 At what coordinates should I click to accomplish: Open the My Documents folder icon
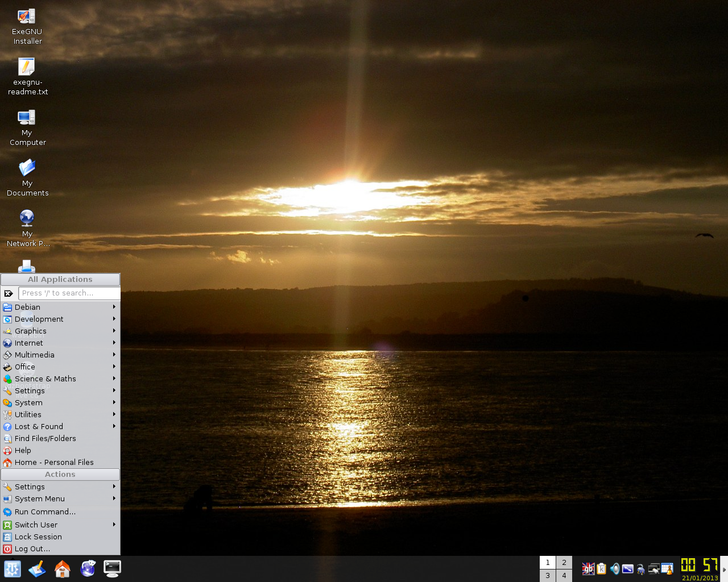tap(27, 178)
